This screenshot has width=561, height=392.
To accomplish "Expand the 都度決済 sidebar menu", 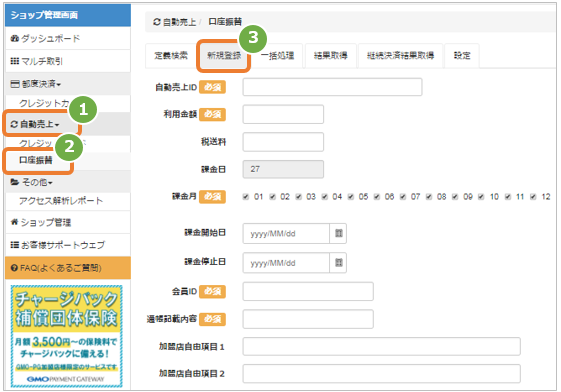I will (68, 84).
